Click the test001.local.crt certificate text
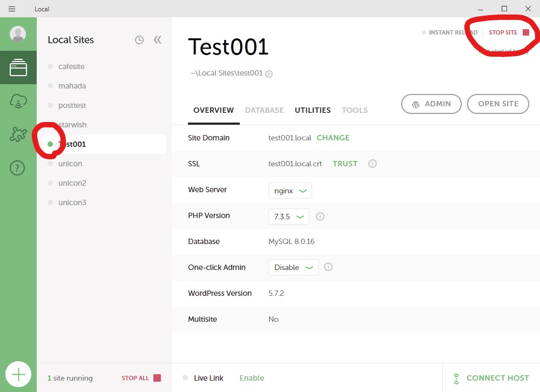This screenshot has width=540, height=392. click(295, 164)
